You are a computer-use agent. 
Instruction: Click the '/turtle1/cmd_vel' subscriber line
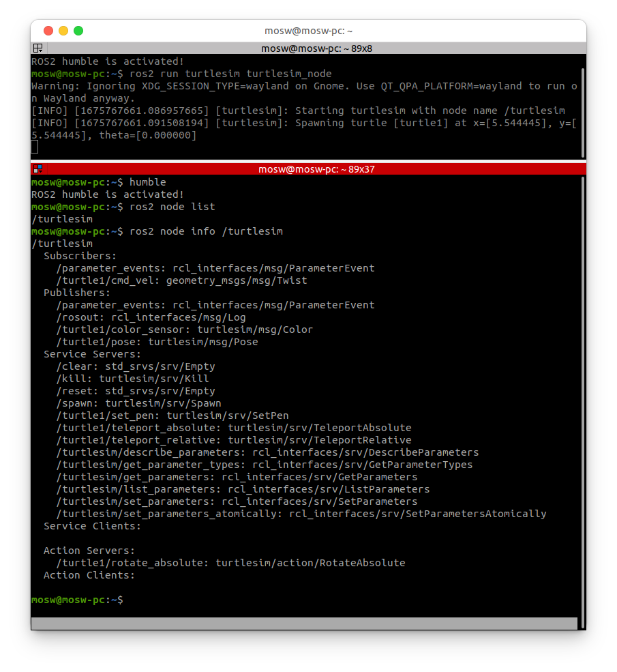coord(181,280)
